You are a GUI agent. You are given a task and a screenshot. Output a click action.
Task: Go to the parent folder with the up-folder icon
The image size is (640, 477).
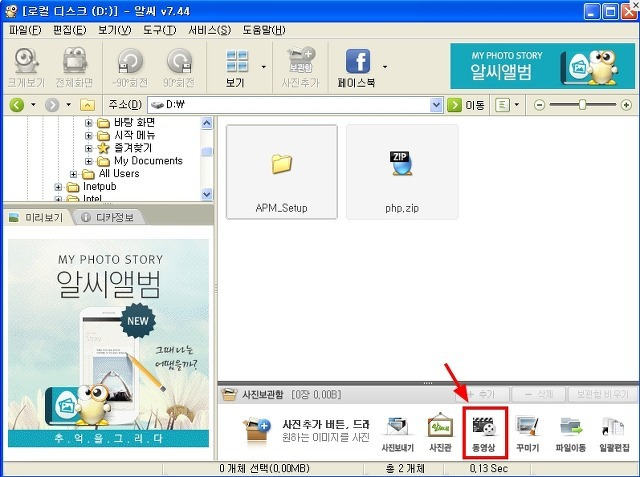tap(87, 105)
